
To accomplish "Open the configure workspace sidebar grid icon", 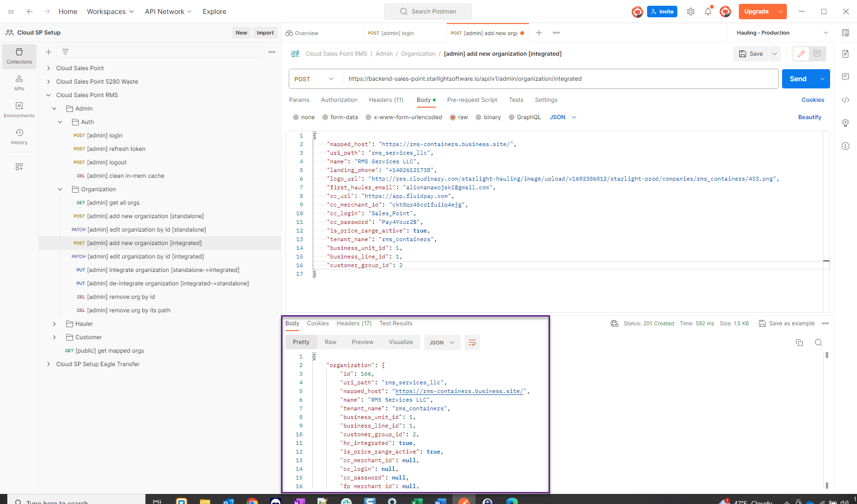I will [x=19, y=167].
